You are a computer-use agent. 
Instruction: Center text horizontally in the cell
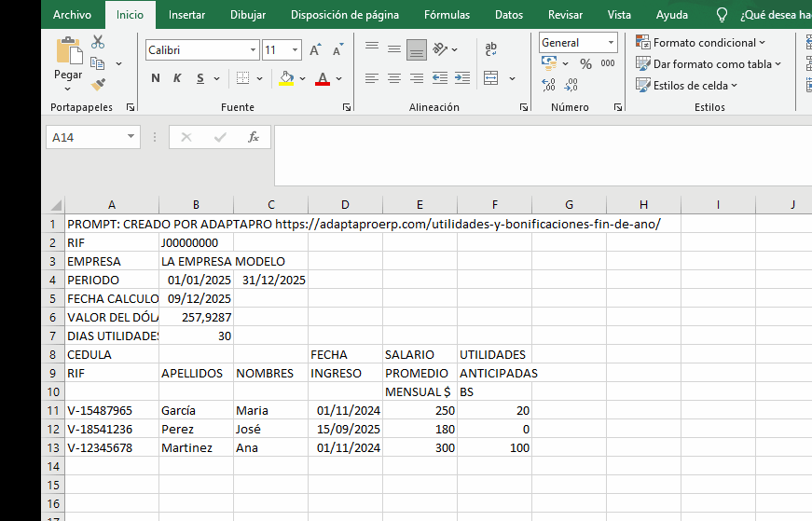[x=394, y=78]
